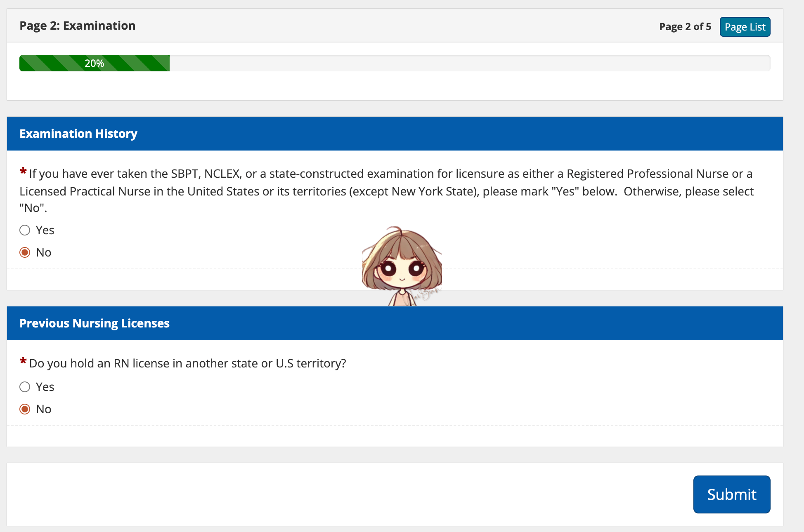Viewport: 804px width, 532px height.
Task: Click the red asterisk before SBPT question
Action: click(x=23, y=171)
